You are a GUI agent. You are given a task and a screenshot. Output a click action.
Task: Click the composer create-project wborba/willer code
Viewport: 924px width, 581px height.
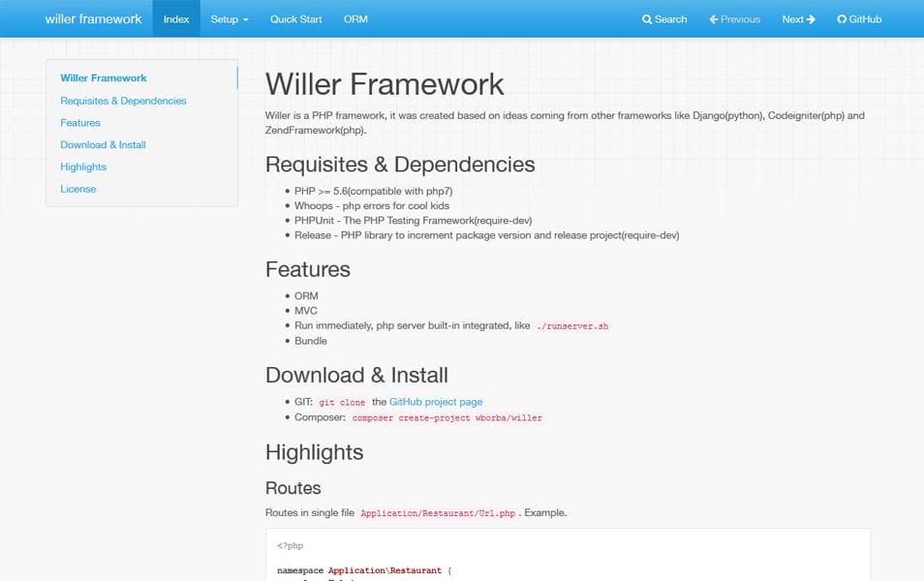[x=447, y=417]
